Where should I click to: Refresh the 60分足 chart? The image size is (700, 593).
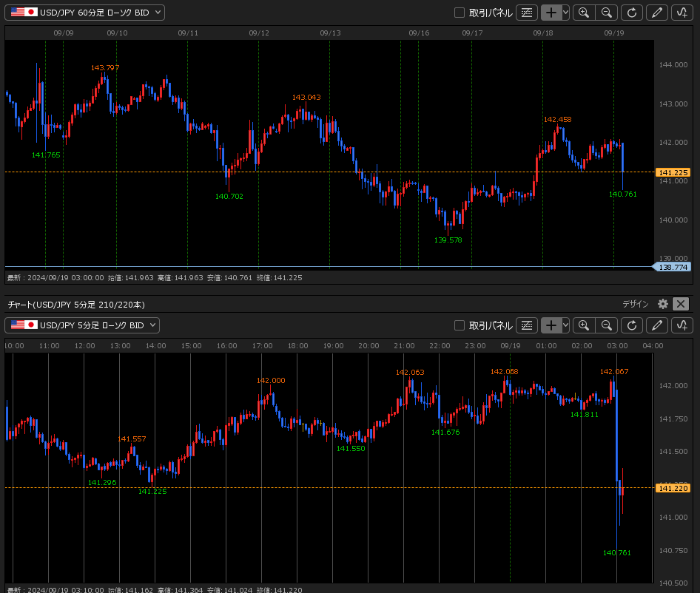(x=632, y=13)
